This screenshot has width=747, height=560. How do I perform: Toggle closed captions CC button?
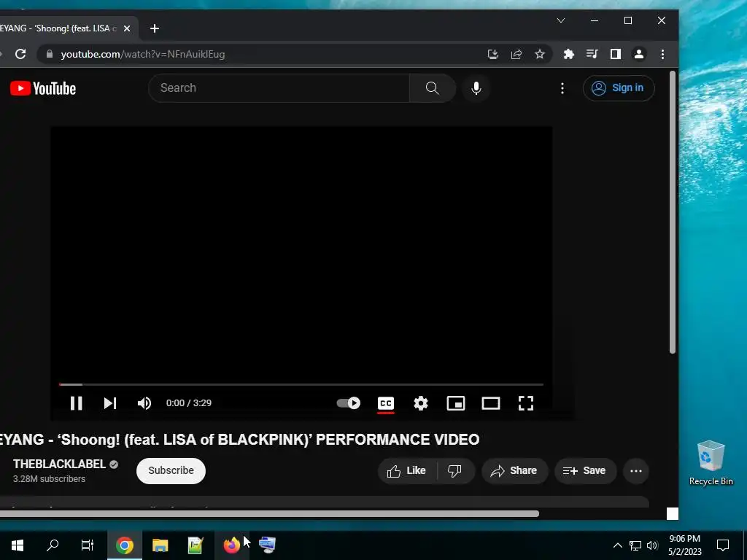click(385, 403)
